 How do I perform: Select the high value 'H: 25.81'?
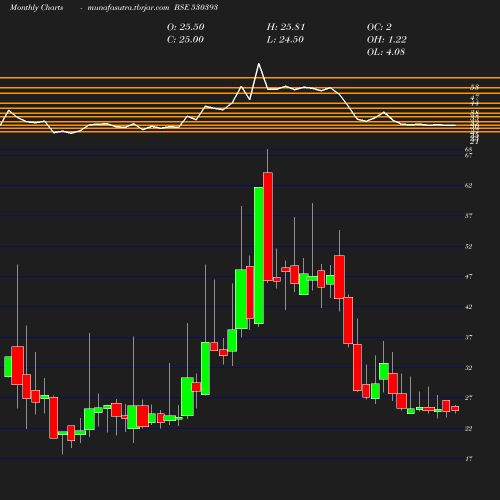286,27
